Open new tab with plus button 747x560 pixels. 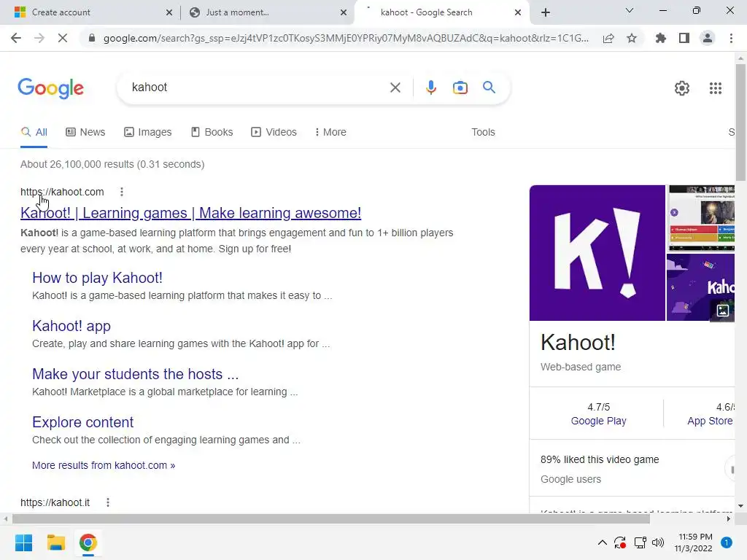point(546,12)
